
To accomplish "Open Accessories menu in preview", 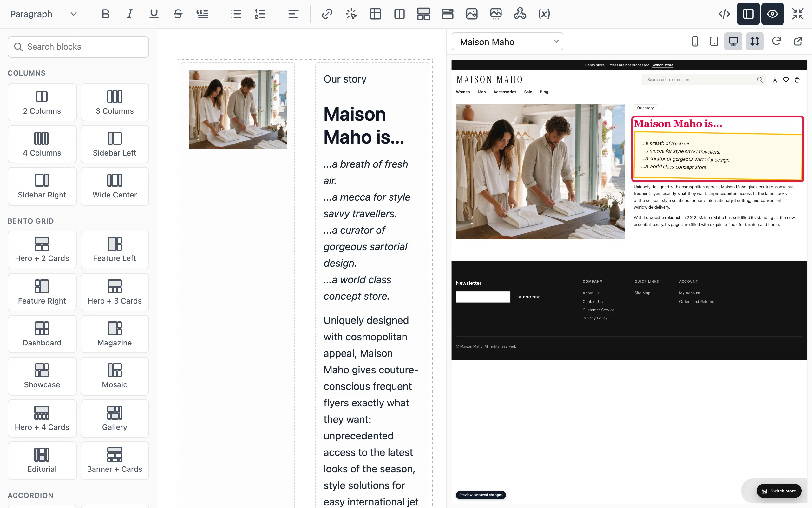I will click(x=505, y=92).
